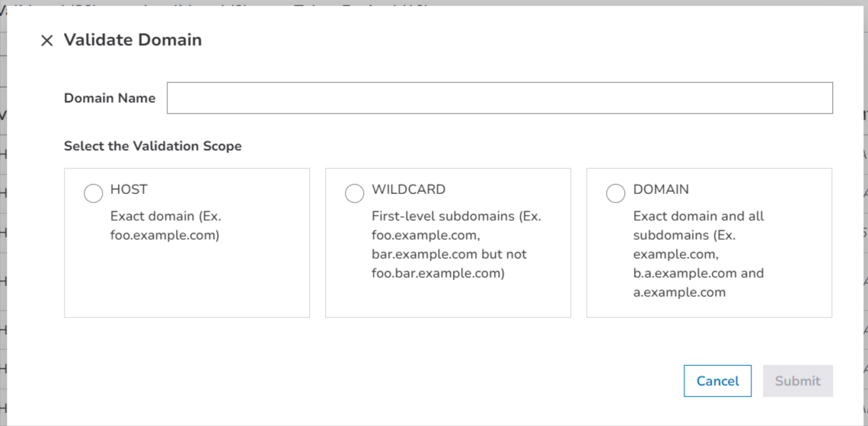Click the 'Domain Name' field label
868x426 pixels.
(x=110, y=98)
